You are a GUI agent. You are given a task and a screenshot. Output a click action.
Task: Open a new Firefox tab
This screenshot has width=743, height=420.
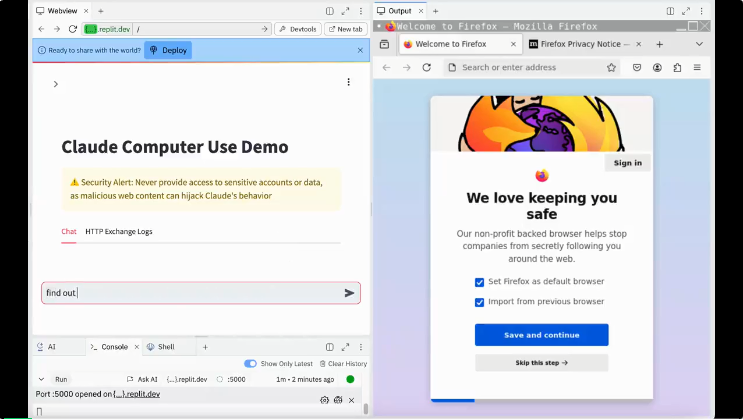click(660, 44)
